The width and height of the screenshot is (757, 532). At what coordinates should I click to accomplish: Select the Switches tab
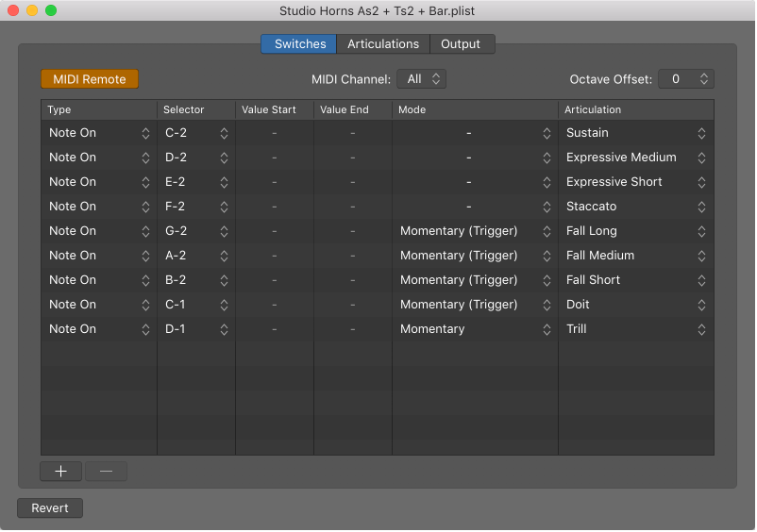click(299, 44)
